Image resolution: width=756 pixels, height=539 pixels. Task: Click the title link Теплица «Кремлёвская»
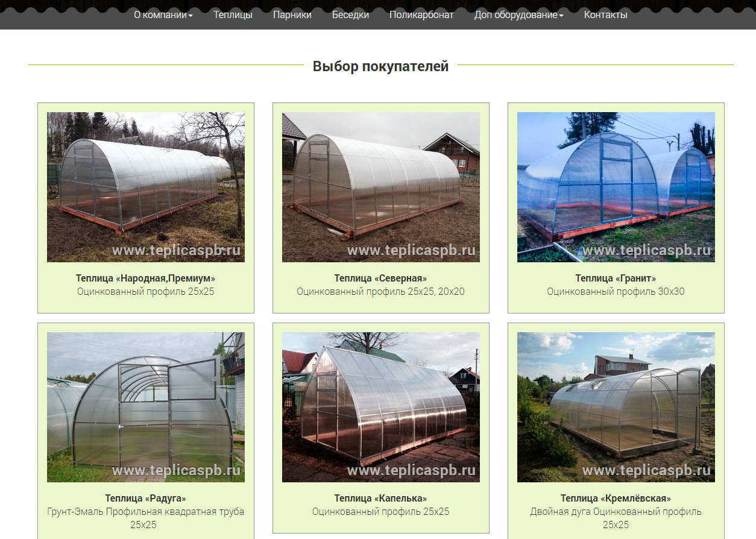[x=616, y=499]
